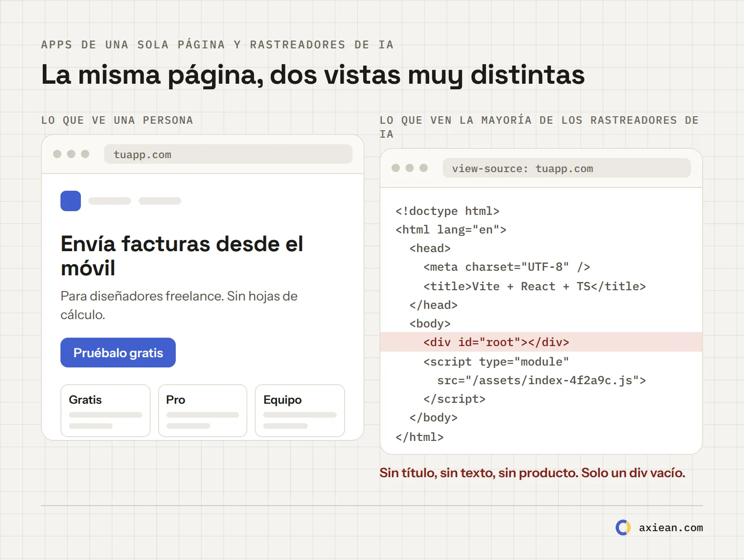The width and height of the screenshot is (744, 560).
Task: Click the Para diseñadores freelance subtitle
Action: pyautogui.click(x=179, y=305)
